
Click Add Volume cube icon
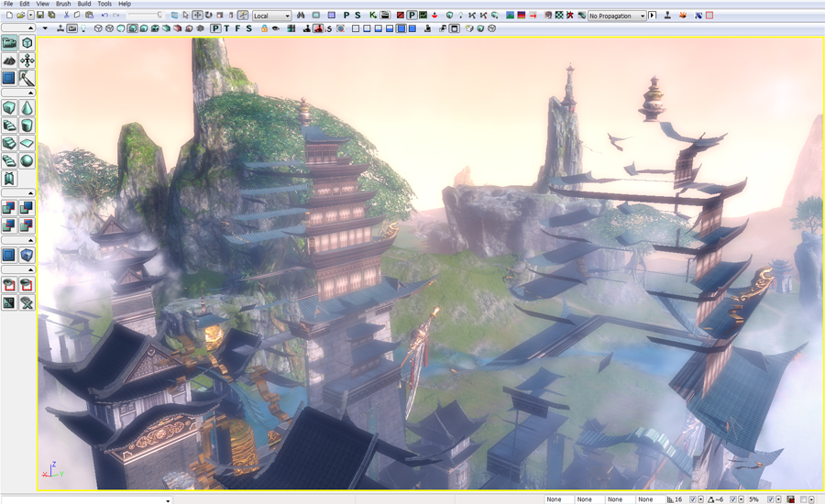point(27,255)
